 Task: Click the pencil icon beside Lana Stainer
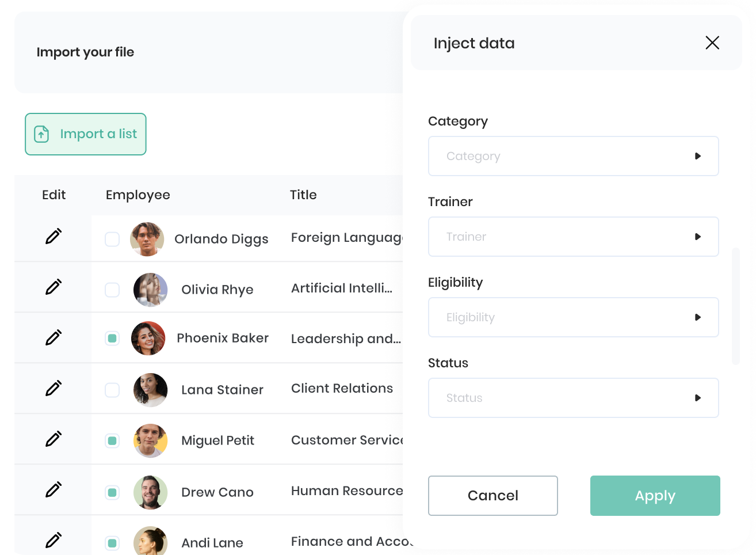click(54, 388)
